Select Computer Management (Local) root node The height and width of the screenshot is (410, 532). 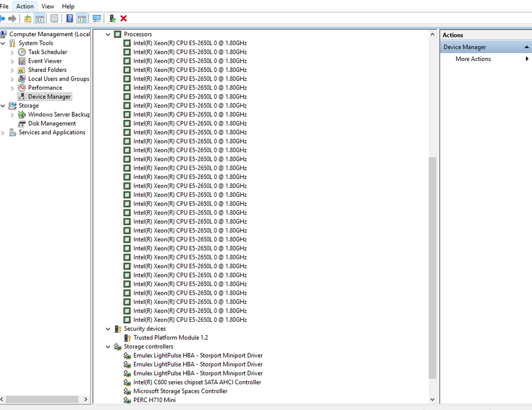coord(50,34)
